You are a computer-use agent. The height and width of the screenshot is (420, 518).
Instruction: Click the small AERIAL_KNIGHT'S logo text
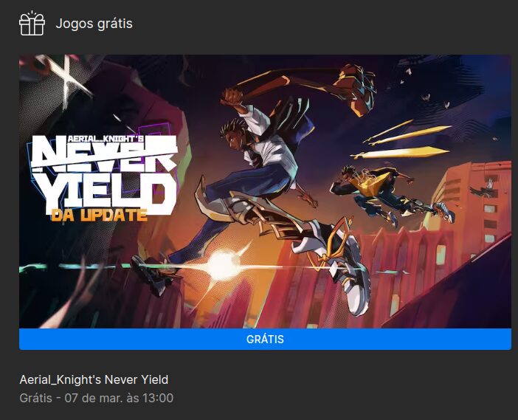point(106,139)
